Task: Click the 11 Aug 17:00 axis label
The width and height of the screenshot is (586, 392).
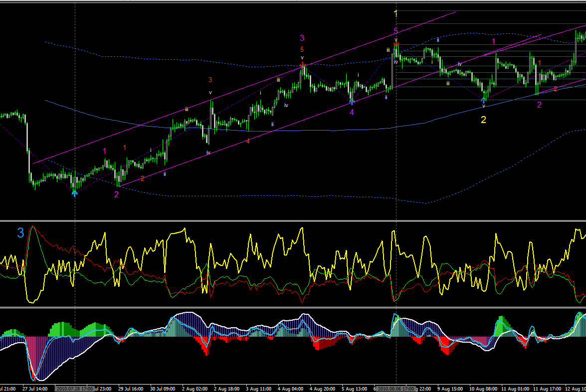Action: pos(547,389)
